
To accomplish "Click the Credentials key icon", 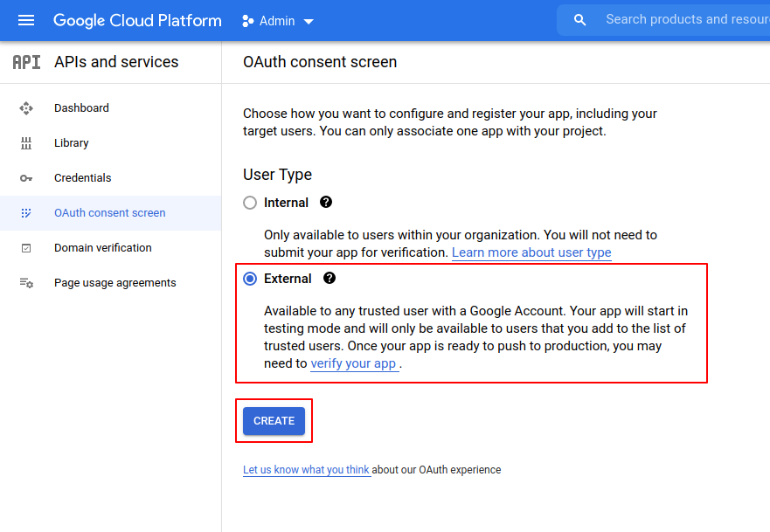I will tap(26, 178).
